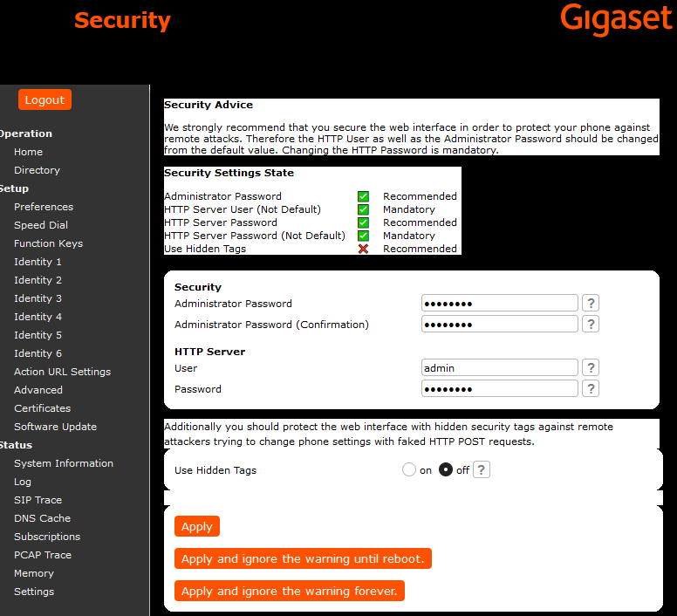This screenshot has width=677, height=616.
Task: Open the Subscriptions page
Action: (x=47, y=537)
